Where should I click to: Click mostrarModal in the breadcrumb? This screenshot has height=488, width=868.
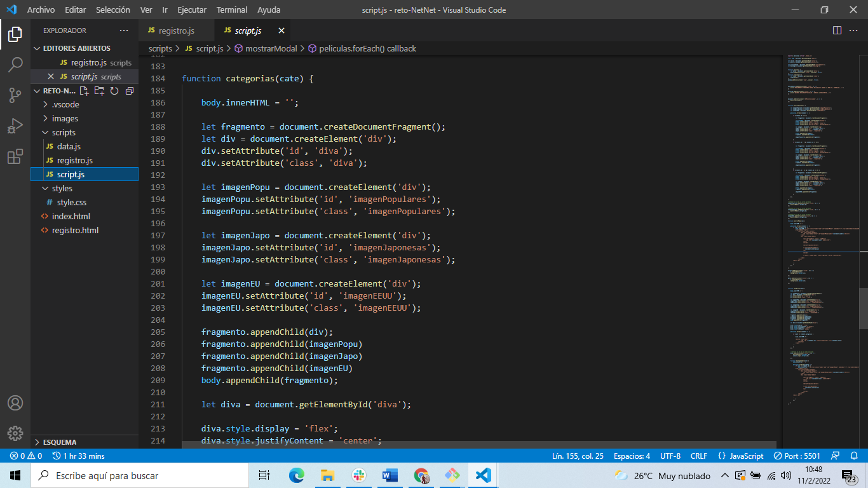coord(271,48)
